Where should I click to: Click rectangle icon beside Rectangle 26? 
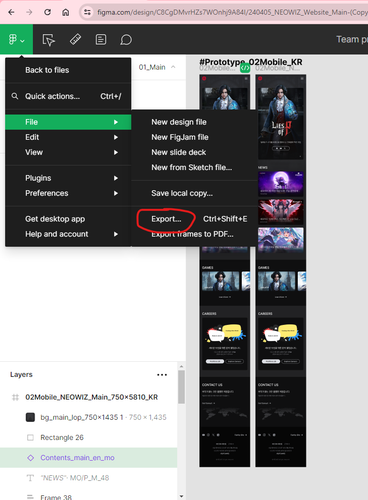pyautogui.click(x=30, y=437)
